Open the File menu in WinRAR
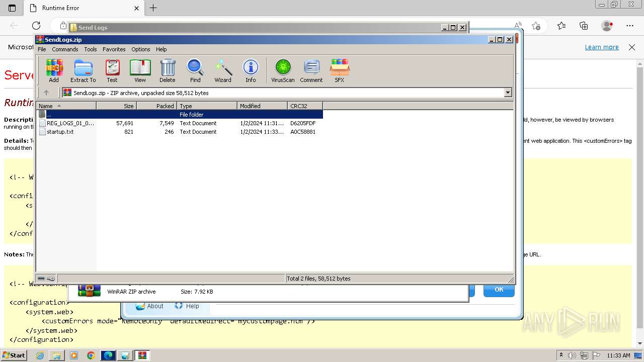This screenshot has height=362, width=644. pos(42,49)
